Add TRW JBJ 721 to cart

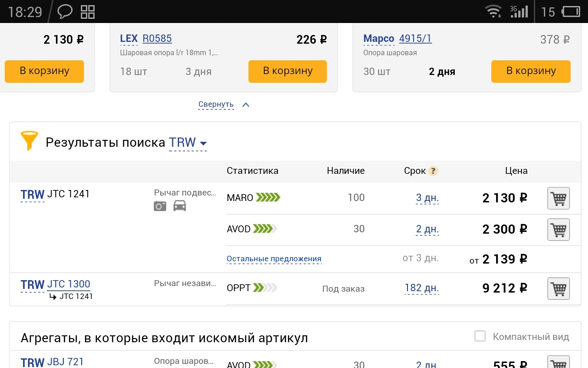point(559,362)
